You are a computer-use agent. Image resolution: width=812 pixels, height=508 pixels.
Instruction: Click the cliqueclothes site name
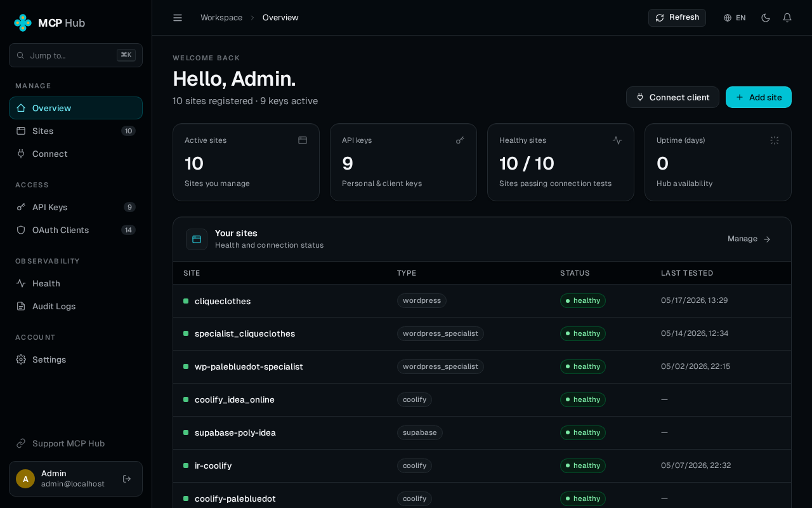coord(223,301)
